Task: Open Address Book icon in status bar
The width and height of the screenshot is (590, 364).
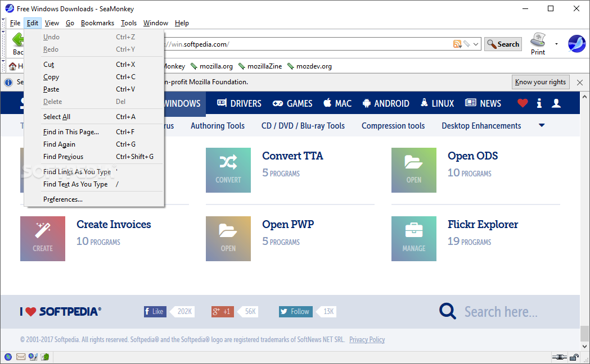Action: (45, 357)
